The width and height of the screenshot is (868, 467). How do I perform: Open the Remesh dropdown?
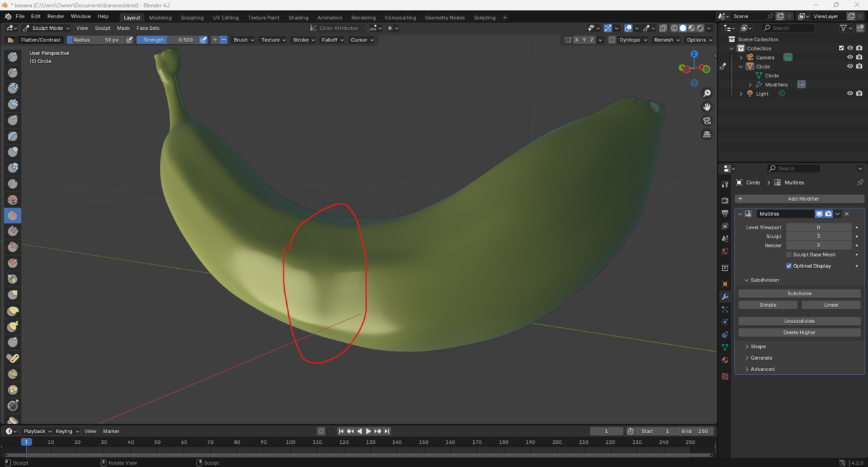pos(667,40)
